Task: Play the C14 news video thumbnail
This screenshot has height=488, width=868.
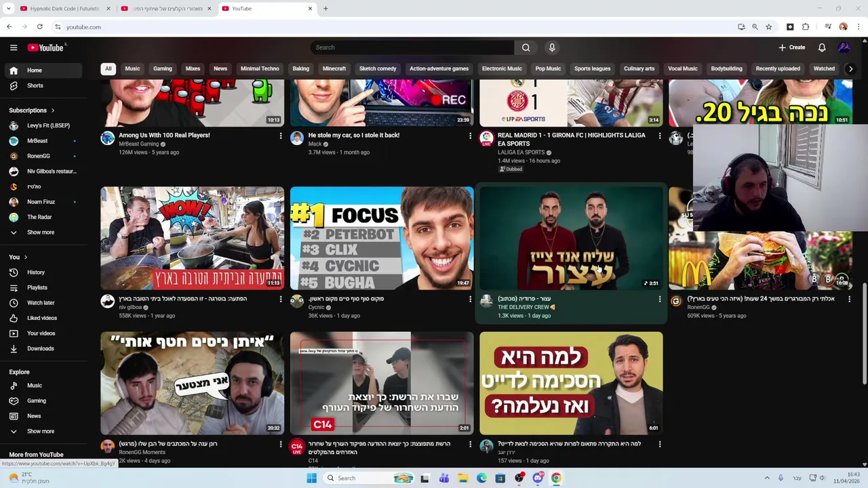Action: point(382,384)
